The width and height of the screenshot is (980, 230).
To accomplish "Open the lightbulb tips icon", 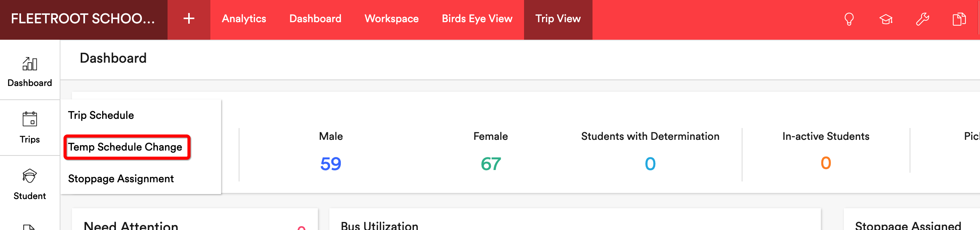I will [x=849, y=19].
